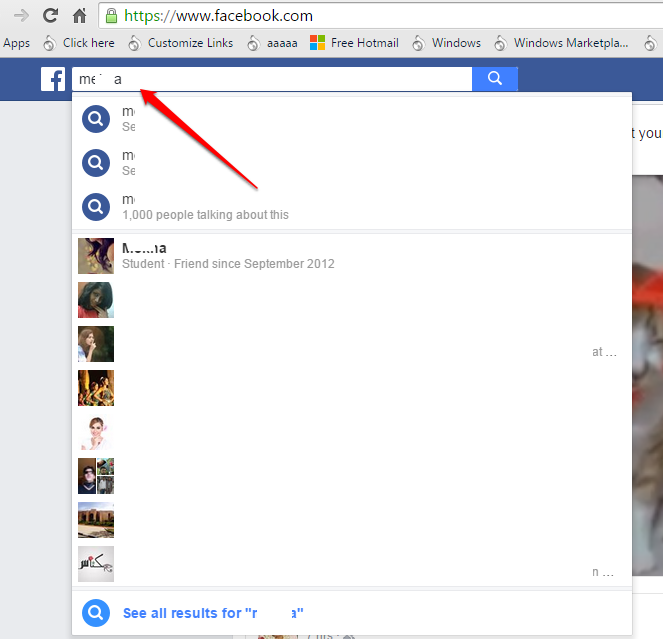Reload the page with the refresh icon
This screenshot has width=663, height=639.
[x=50, y=16]
